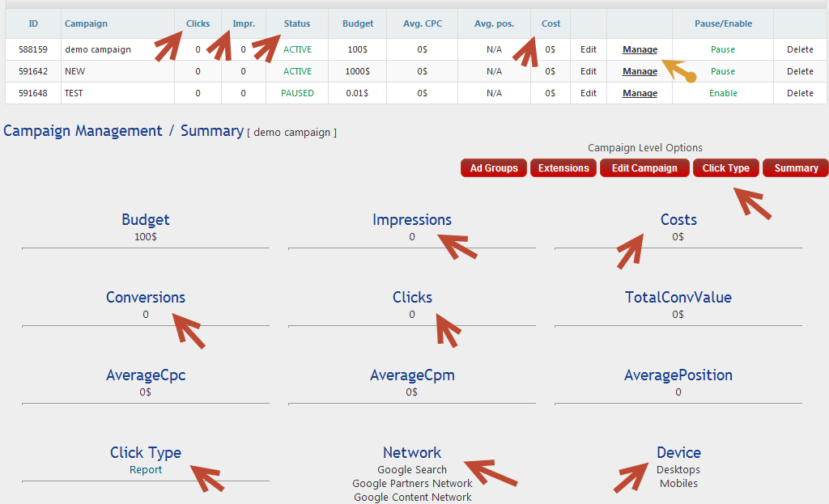Click the Budget summary heading
This screenshot has width=829, height=504.
click(146, 220)
